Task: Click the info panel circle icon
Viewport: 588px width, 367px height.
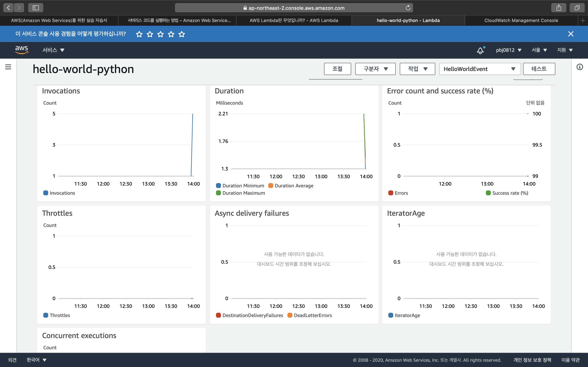Action: point(580,67)
